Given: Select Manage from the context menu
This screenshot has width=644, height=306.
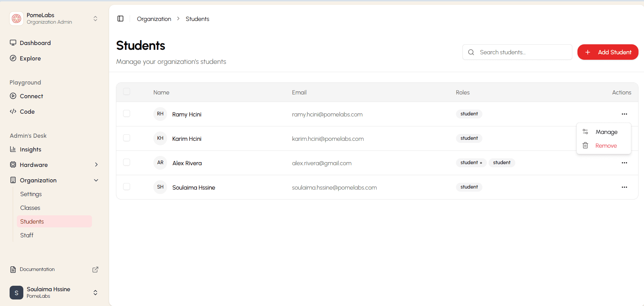Looking at the screenshot, I should pyautogui.click(x=604, y=132).
